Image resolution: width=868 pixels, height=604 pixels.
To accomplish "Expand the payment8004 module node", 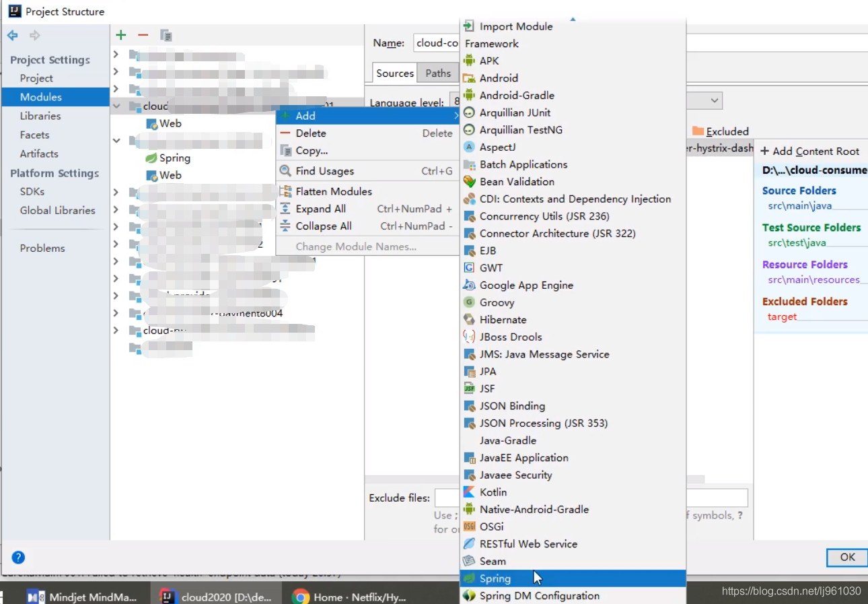I will click(116, 313).
